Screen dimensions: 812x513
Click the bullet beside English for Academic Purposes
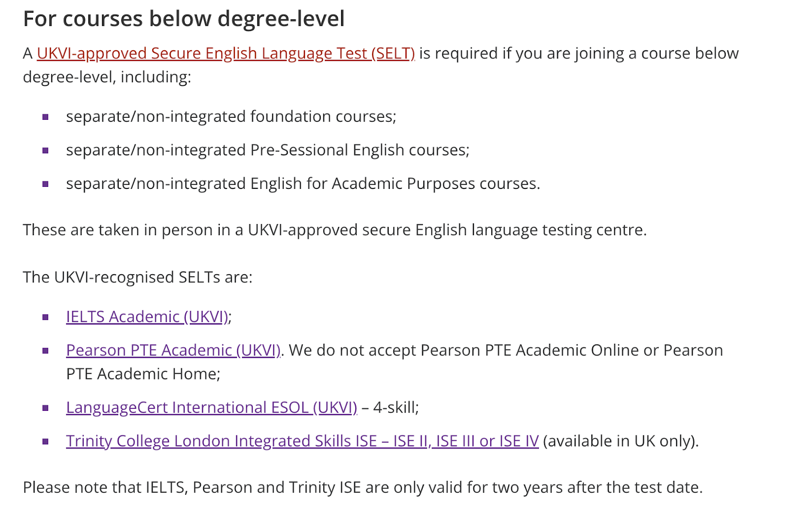pos(46,184)
